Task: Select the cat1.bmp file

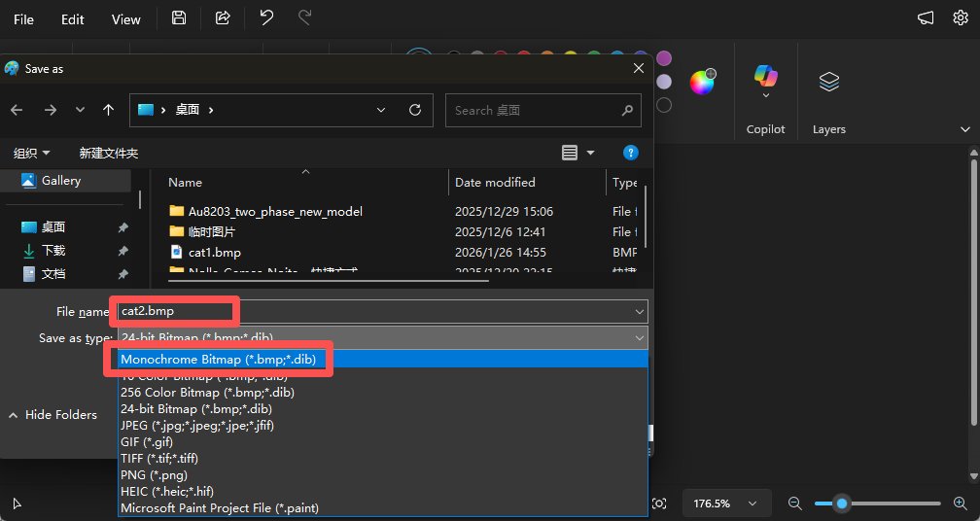Action: pyautogui.click(x=214, y=253)
